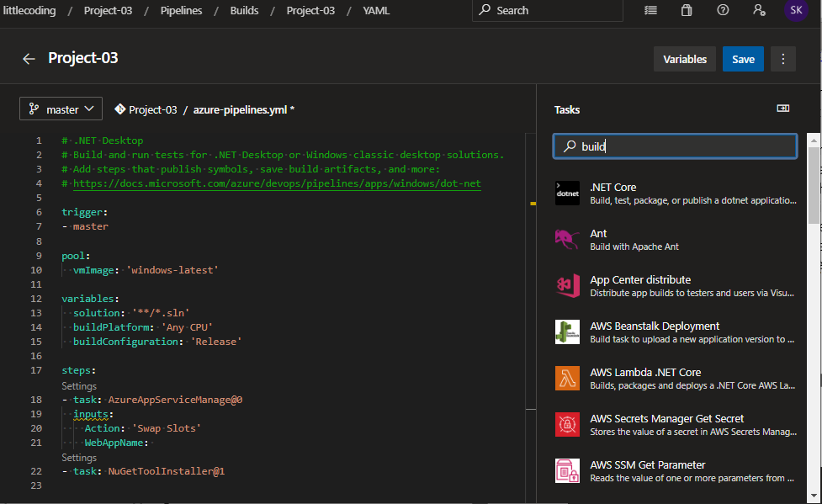Save the pipeline changes

[743, 59]
